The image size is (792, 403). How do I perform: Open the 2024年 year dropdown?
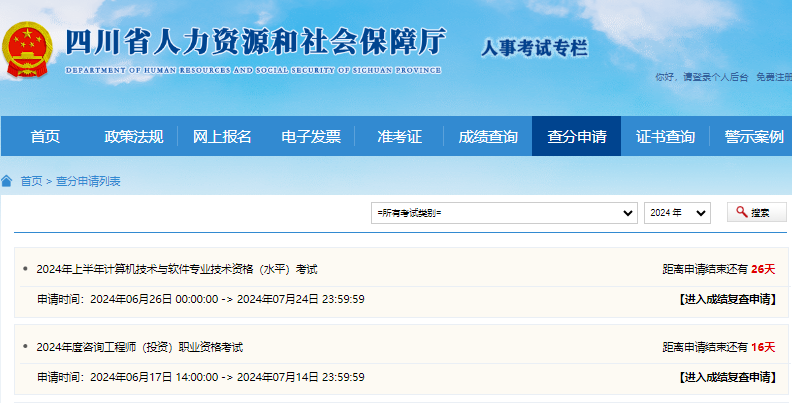pos(677,213)
